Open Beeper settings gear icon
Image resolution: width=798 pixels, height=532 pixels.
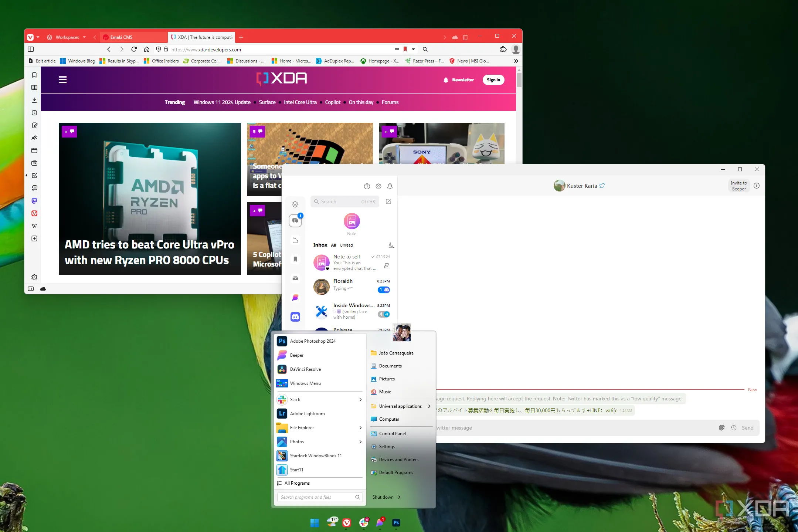pyautogui.click(x=378, y=186)
